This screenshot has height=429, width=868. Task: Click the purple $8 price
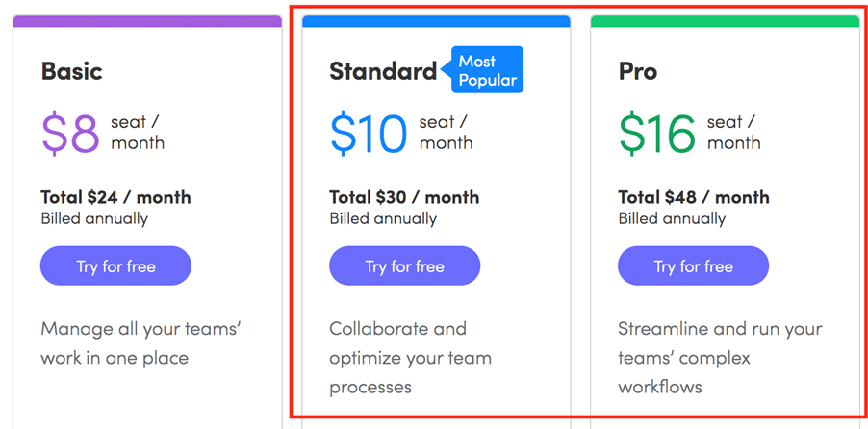point(71,134)
